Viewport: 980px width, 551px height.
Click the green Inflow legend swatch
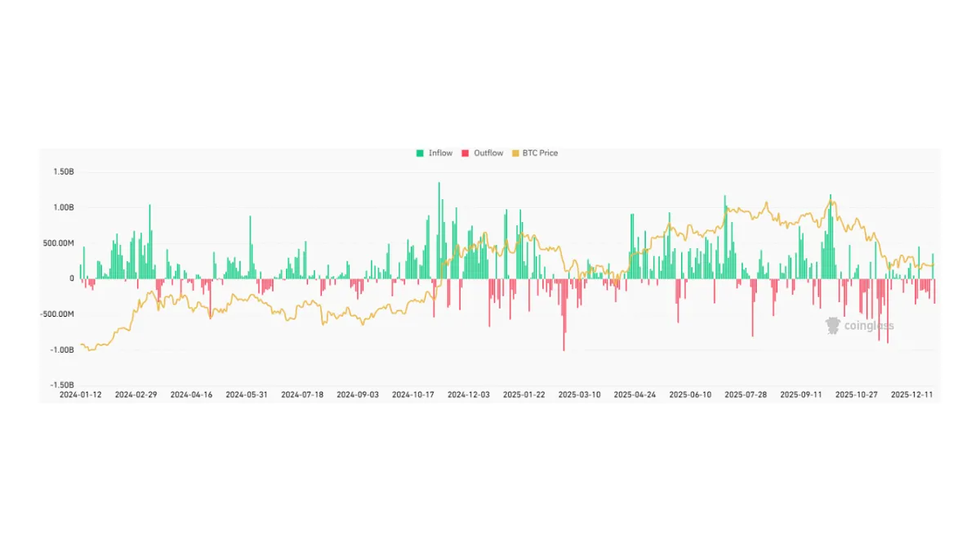coord(420,153)
